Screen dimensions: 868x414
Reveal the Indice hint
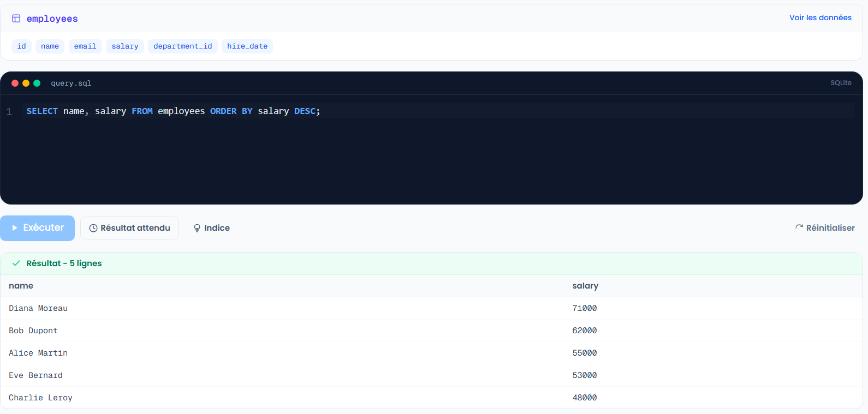212,228
